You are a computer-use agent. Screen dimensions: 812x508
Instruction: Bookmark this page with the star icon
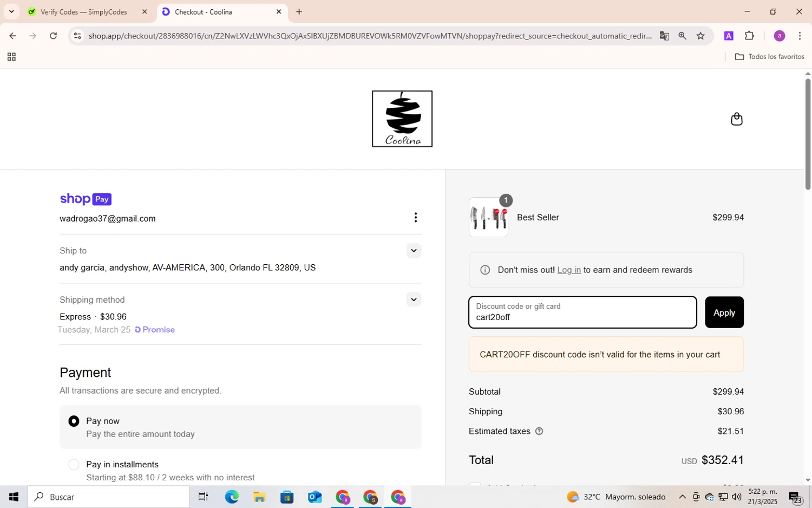click(x=700, y=36)
